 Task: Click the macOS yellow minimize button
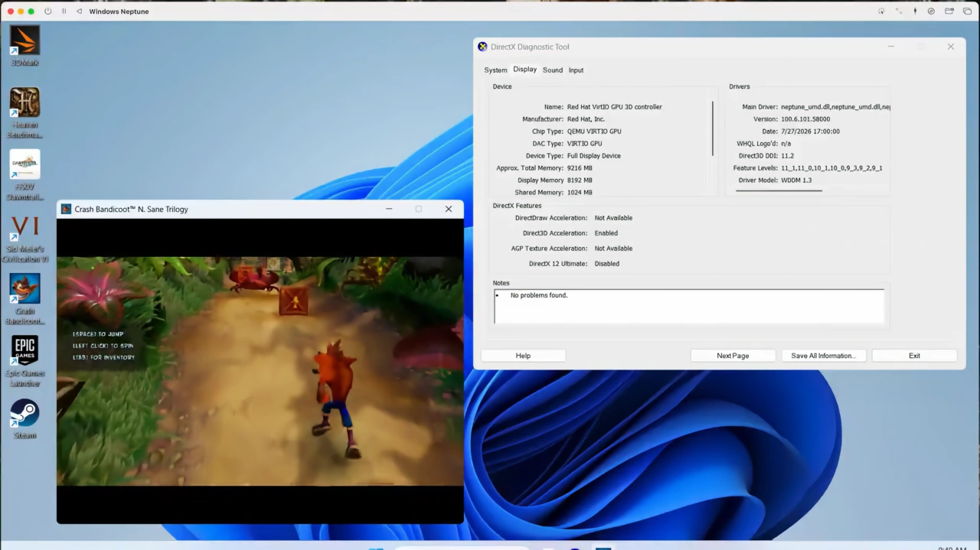(x=20, y=11)
